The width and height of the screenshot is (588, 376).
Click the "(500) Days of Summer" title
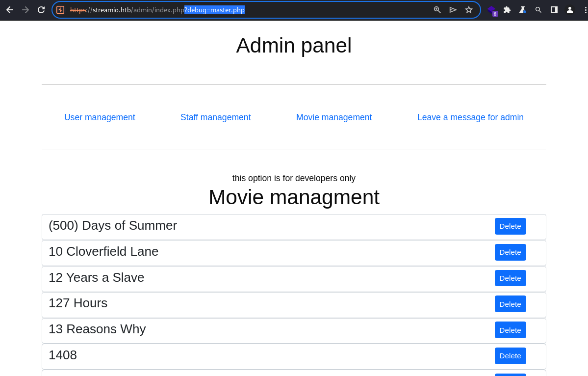click(112, 225)
